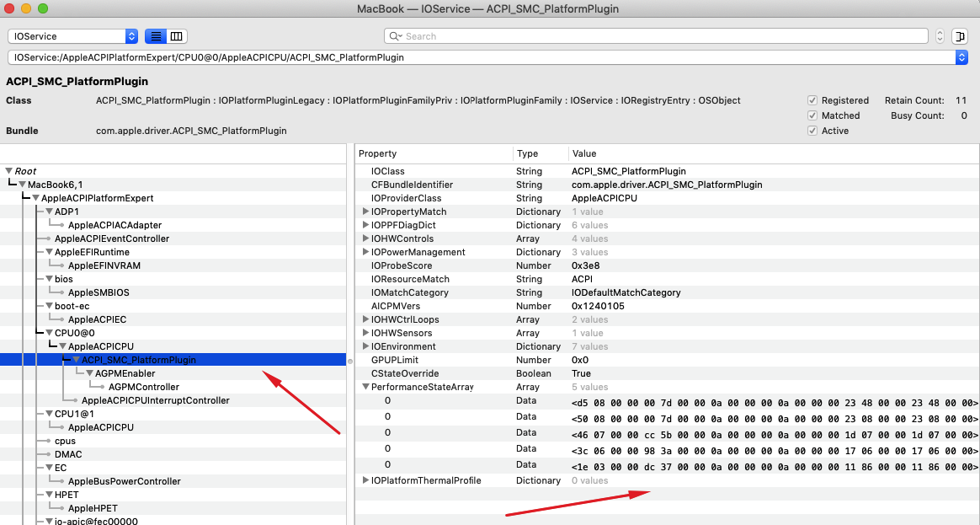
Task: Click the search results stepper arrows
Action: click(x=940, y=36)
